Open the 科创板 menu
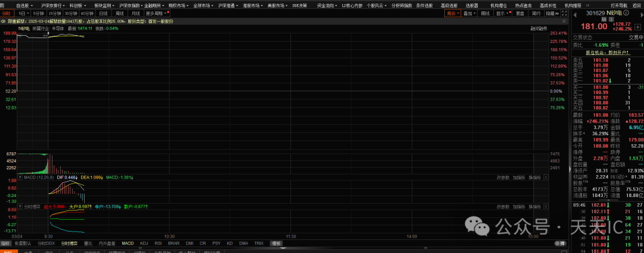 77,6
